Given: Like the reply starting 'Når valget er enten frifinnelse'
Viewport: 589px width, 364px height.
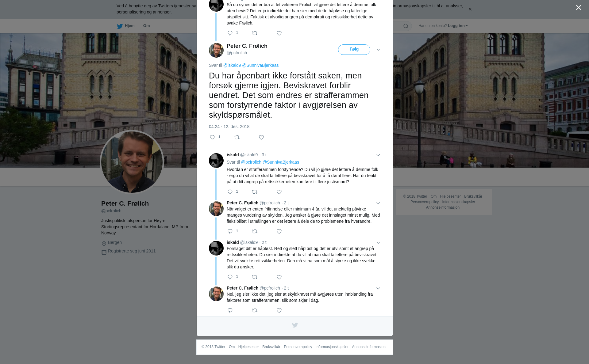Looking at the screenshot, I should tap(279, 232).
